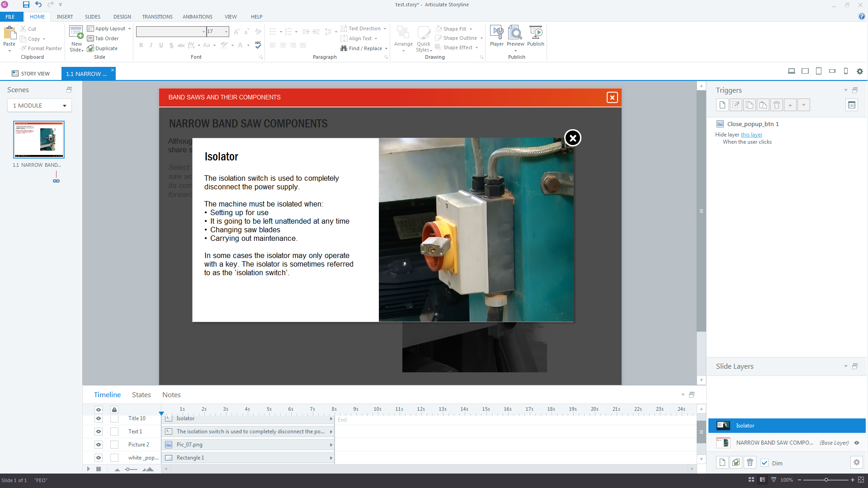Adjust the zoom slider in status bar

[x=826, y=480]
